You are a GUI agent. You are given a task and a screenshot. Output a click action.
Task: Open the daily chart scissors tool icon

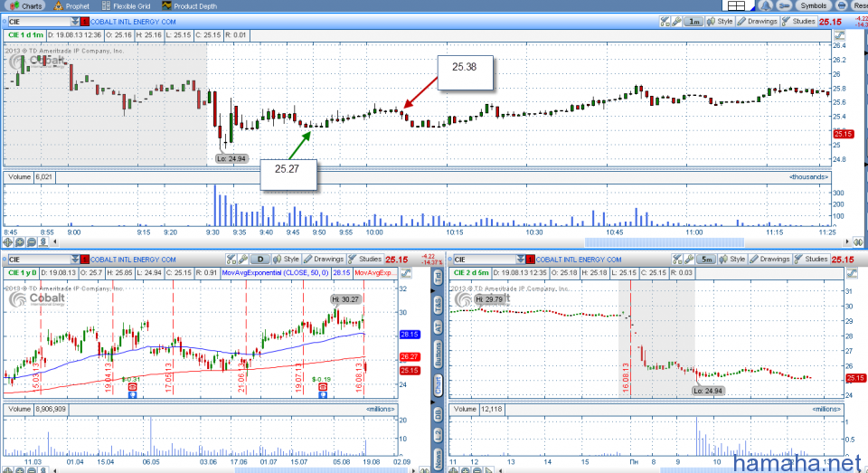[231, 260]
